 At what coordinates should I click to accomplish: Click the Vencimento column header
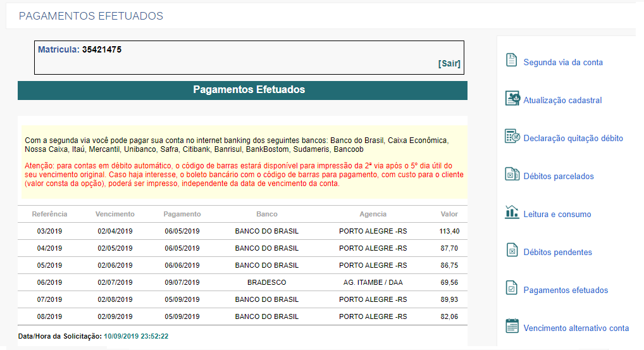point(115,214)
